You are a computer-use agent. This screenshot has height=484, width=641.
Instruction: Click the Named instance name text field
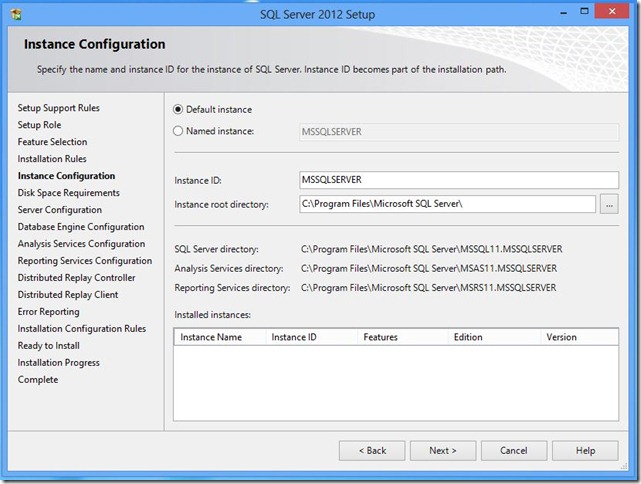point(459,131)
